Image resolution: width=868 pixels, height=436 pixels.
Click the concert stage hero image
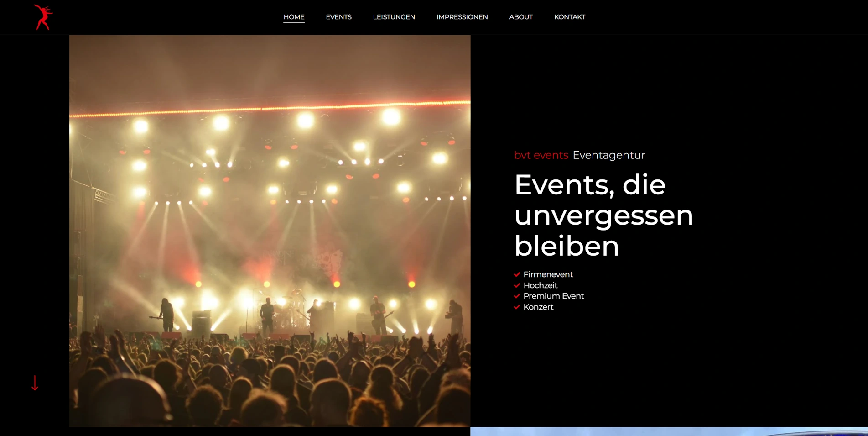pyautogui.click(x=270, y=231)
